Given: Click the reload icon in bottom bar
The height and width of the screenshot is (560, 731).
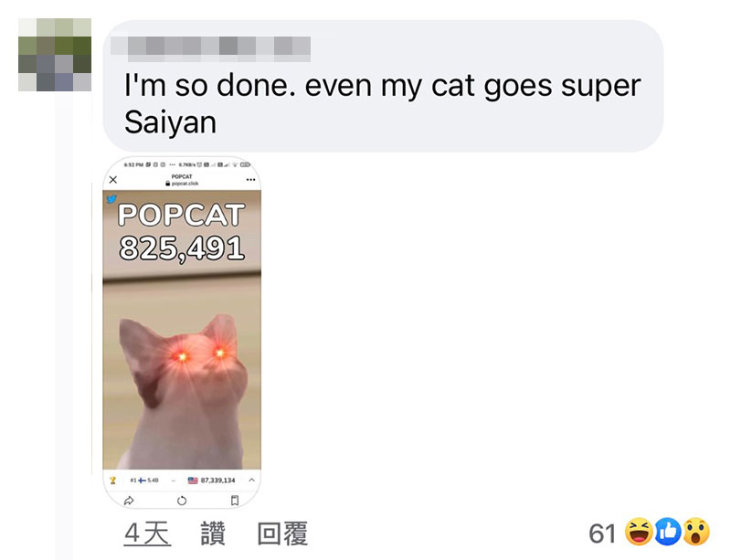Looking at the screenshot, I should click(182, 501).
